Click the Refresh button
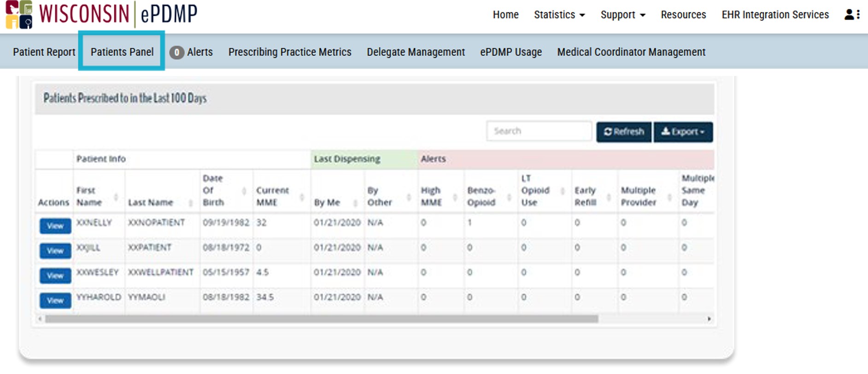 point(624,132)
